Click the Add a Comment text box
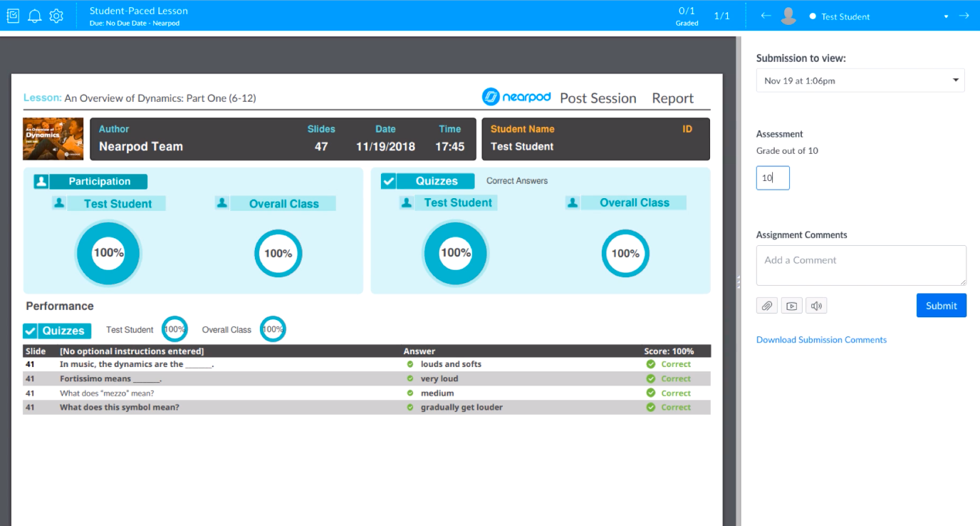The height and width of the screenshot is (526, 980). click(860, 265)
